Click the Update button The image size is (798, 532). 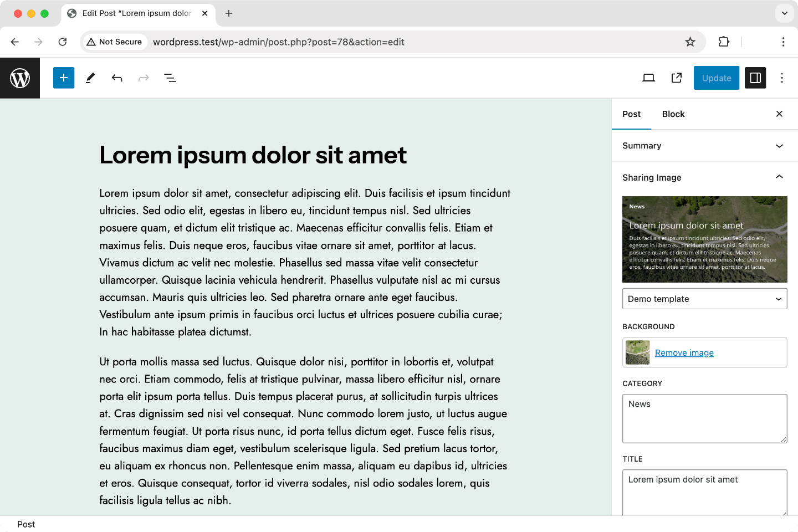pyautogui.click(x=717, y=78)
